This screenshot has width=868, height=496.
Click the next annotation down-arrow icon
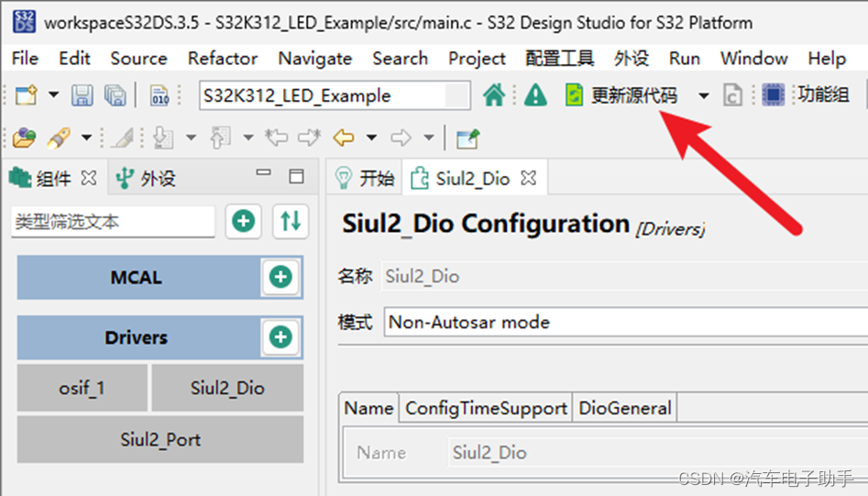(x=163, y=138)
